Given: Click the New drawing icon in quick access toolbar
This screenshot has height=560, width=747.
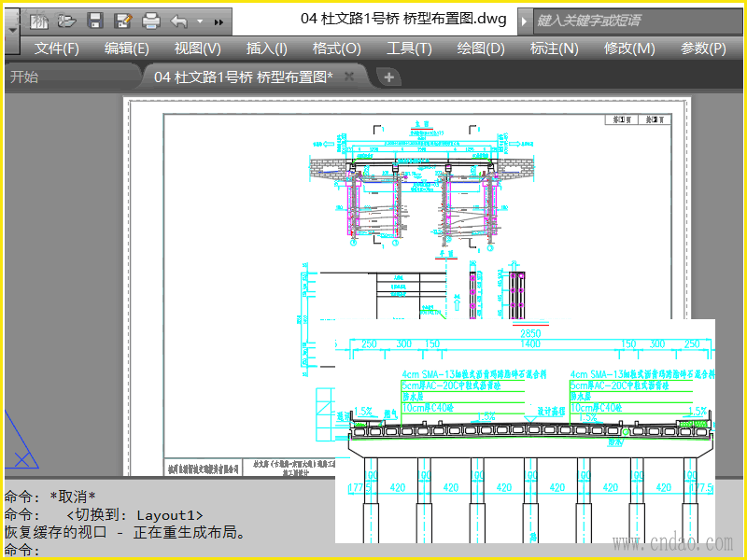Looking at the screenshot, I should tap(39, 20).
